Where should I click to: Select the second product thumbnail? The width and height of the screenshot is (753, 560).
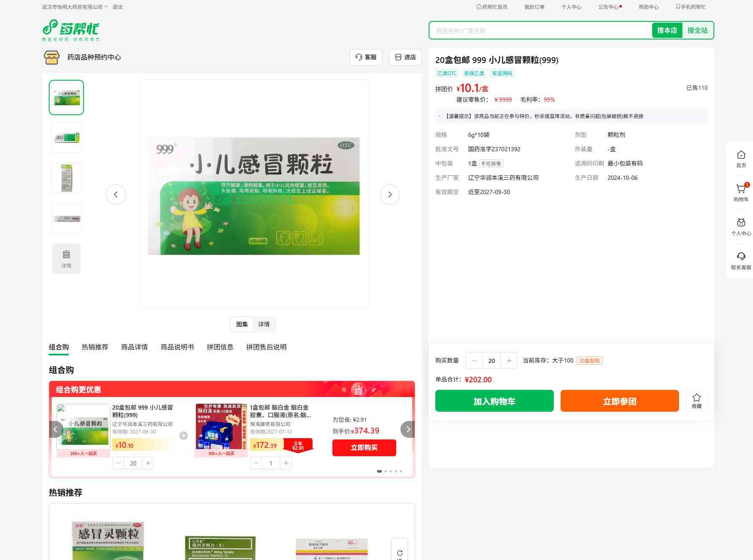(66, 138)
